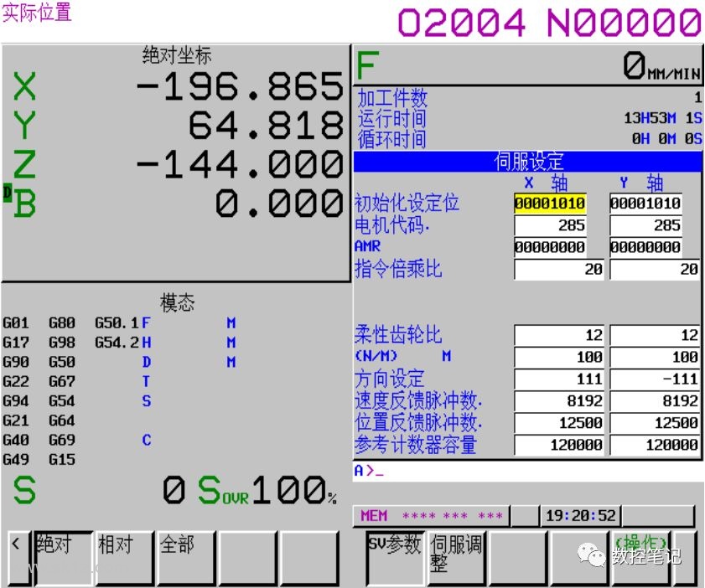Click the modal code G54.2
Screen dimensions: 705x588
(x=117, y=343)
